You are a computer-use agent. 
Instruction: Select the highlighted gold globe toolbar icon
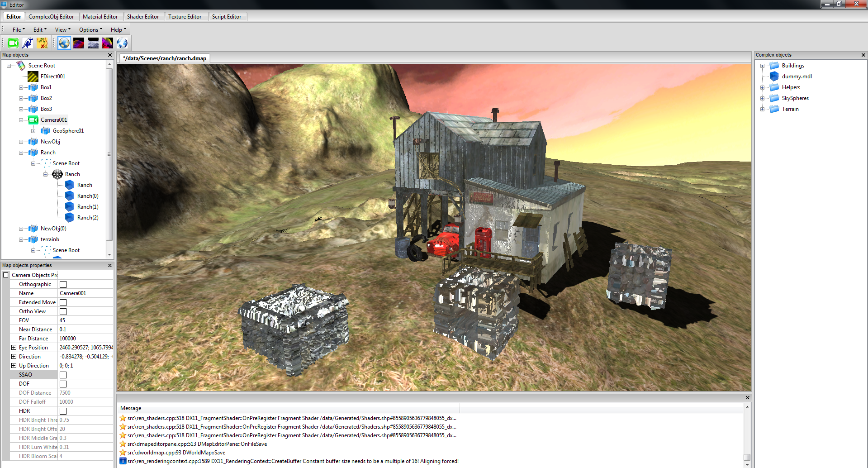[64, 43]
